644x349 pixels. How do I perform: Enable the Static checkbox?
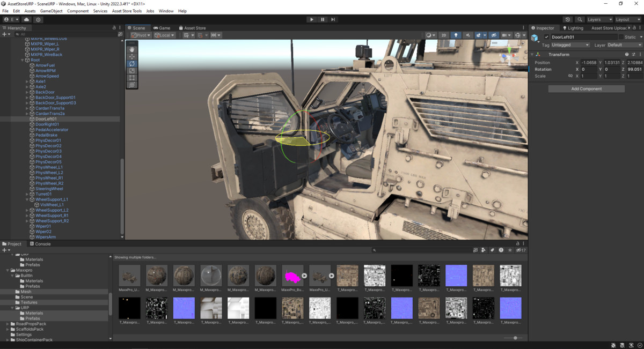coord(621,37)
